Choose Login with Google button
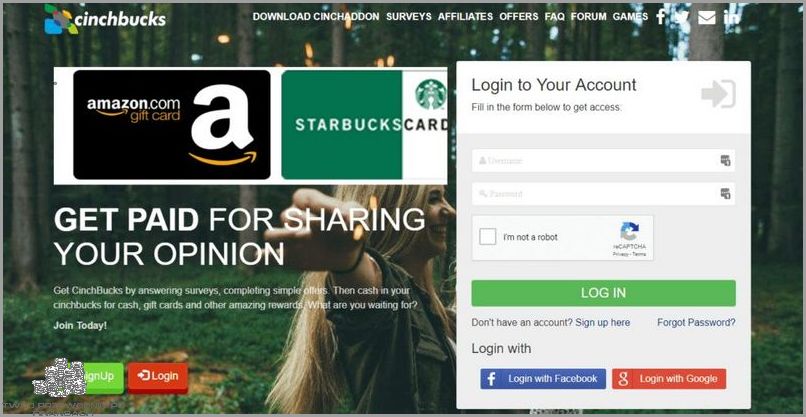 669,379
